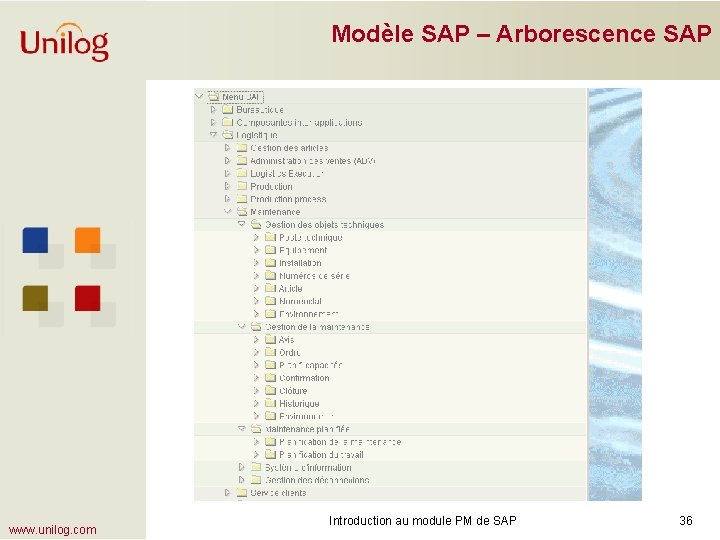Click the Maintenance planifiée folder icon
Viewport: 720px width, 540px height.
point(256,429)
